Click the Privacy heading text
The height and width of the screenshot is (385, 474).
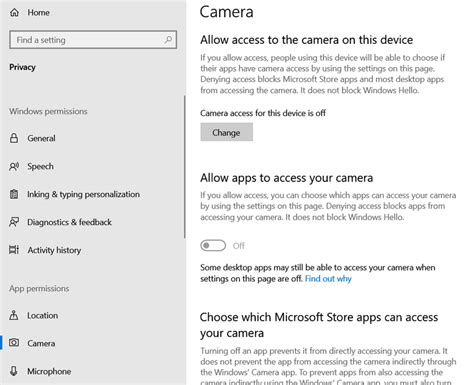22,67
